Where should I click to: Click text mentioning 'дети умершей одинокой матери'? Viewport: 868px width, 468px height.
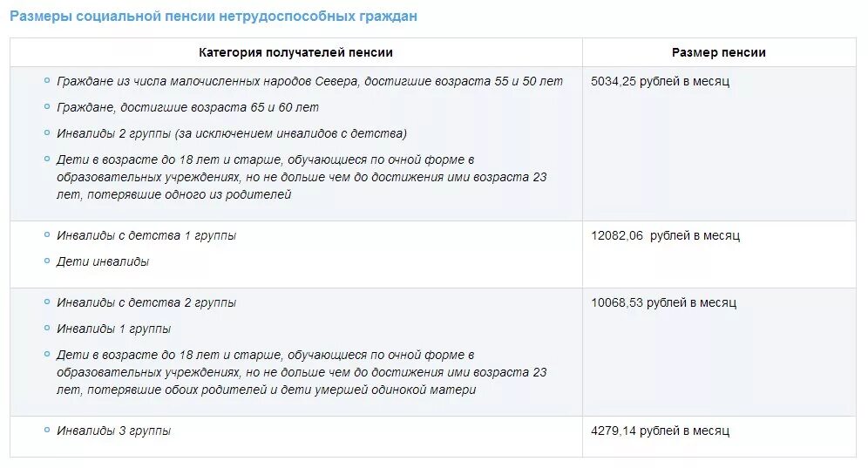(x=302, y=372)
